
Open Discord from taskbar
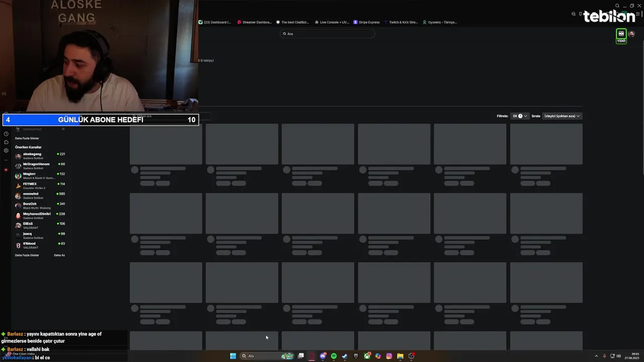[323, 356]
